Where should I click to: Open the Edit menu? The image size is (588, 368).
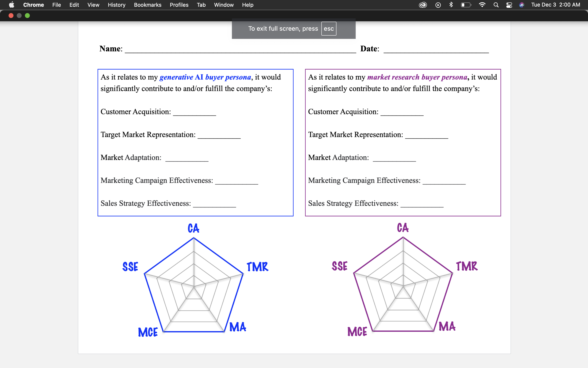(x=74, y=5)
